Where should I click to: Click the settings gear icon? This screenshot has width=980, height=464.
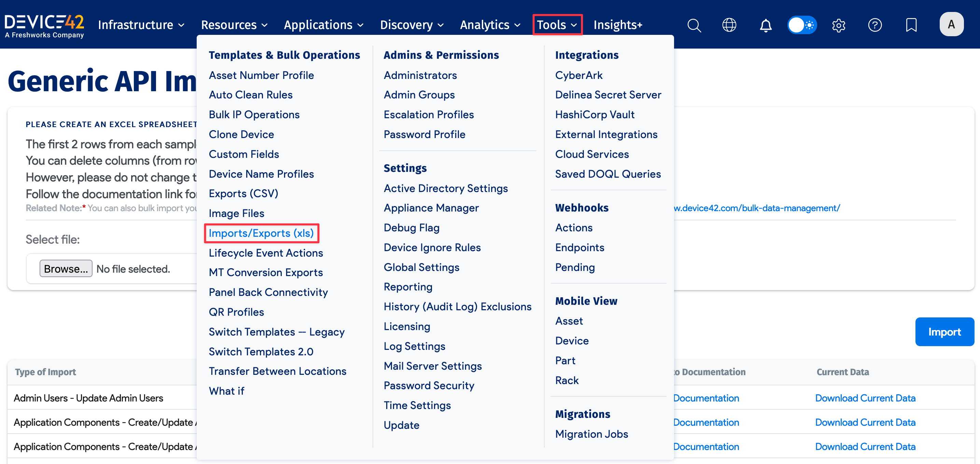pyautogui.click(x=838, y=26)
